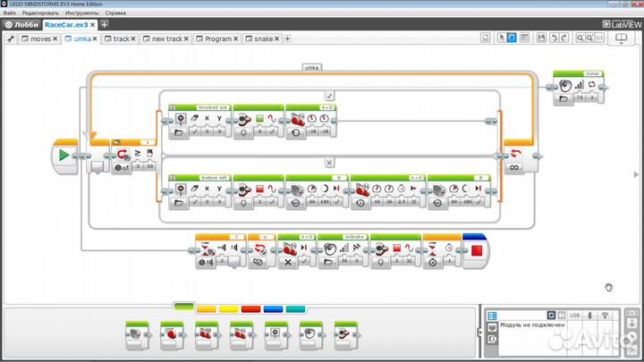Refresh brick connection in hardware panel
The image size is (644, 362).
click(x=551, y=315)
